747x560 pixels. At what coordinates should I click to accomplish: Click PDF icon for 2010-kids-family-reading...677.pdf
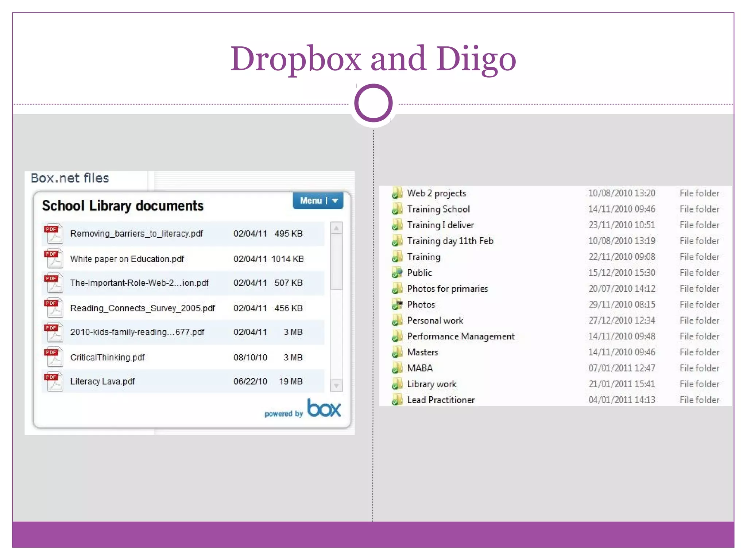point(54,332)
